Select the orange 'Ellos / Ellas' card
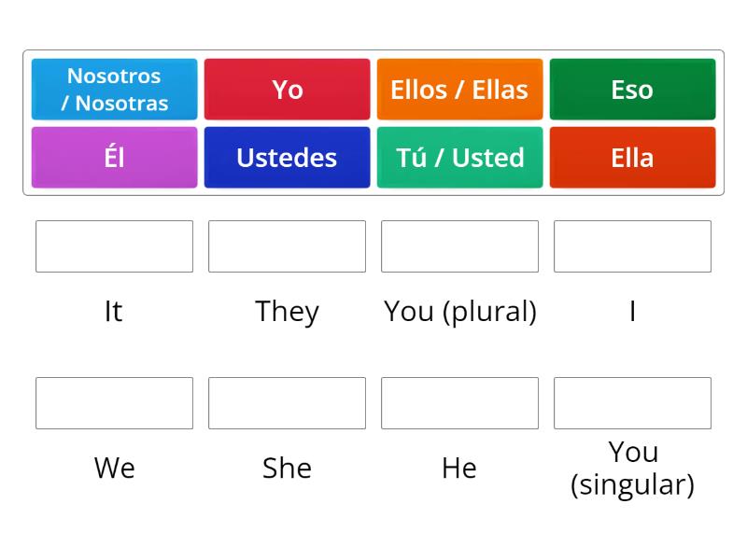Viewport: 747px width, 560px height. [459, 90]
